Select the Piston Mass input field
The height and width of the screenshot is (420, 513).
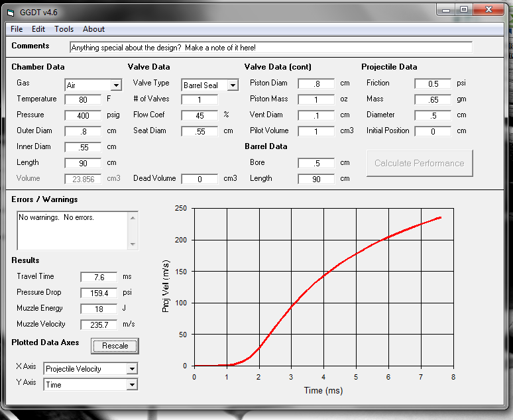point(316,99)
